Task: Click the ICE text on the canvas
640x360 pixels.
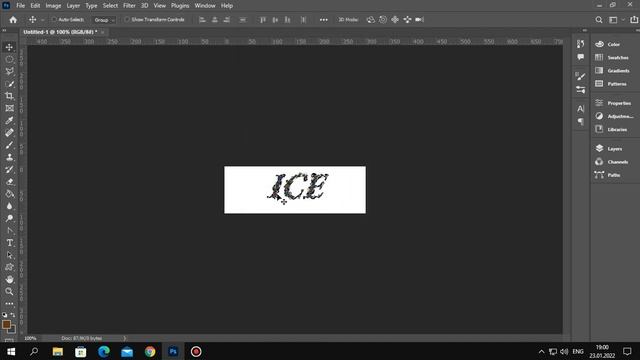Action: 298,187
